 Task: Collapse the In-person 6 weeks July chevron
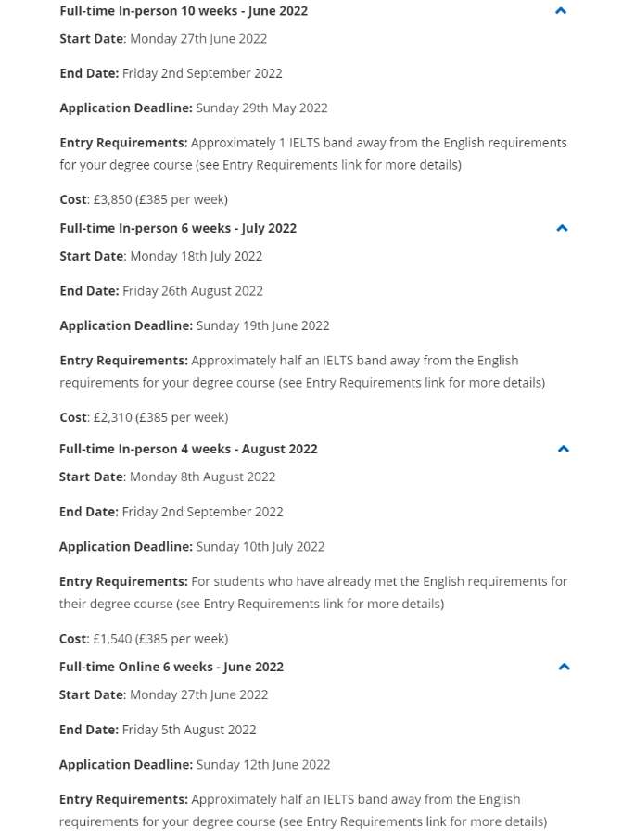click(562, 228)
